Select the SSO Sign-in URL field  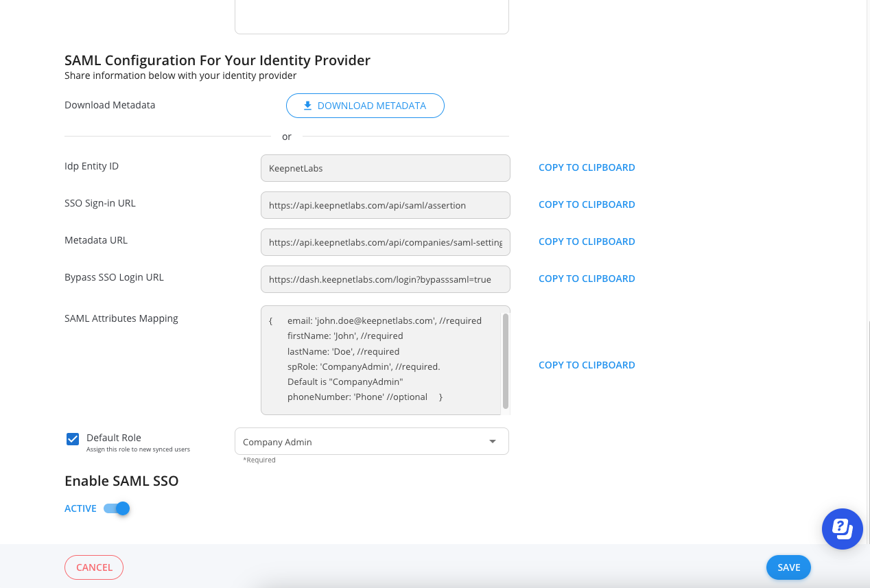(x=385, y=205)
